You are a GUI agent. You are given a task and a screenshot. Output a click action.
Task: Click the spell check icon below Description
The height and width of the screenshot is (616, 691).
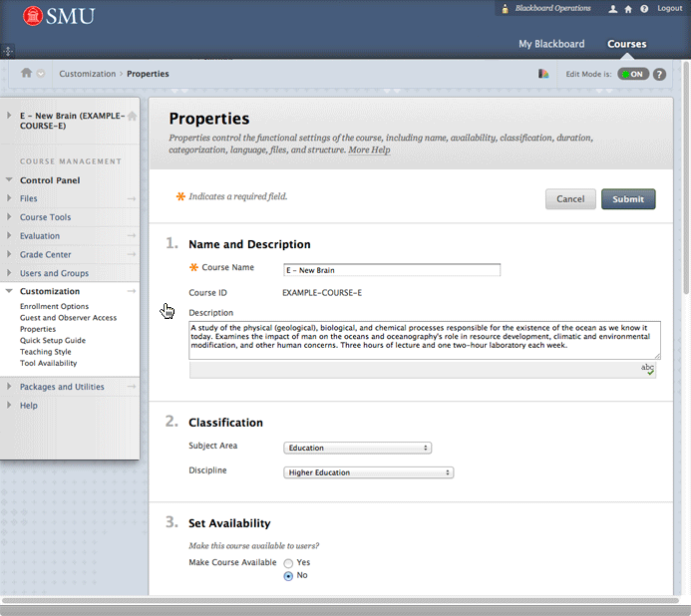point(648,370)
